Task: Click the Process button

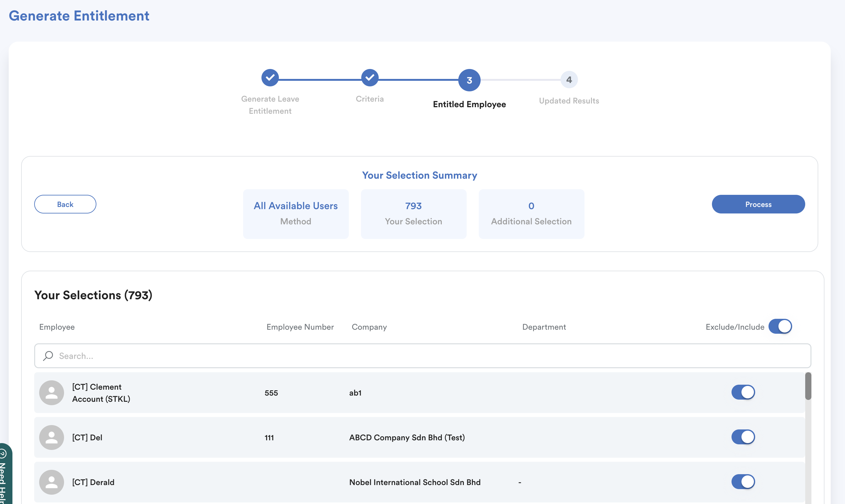Action: 758,204
